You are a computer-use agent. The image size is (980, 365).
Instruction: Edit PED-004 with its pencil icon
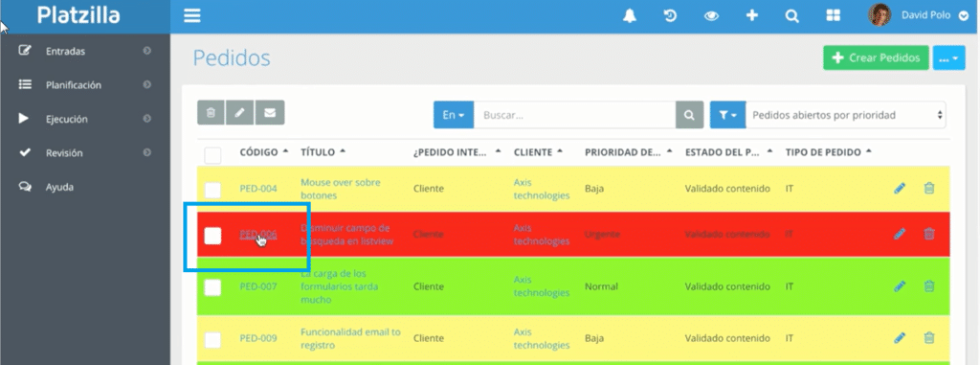click(x=900, y=188)
